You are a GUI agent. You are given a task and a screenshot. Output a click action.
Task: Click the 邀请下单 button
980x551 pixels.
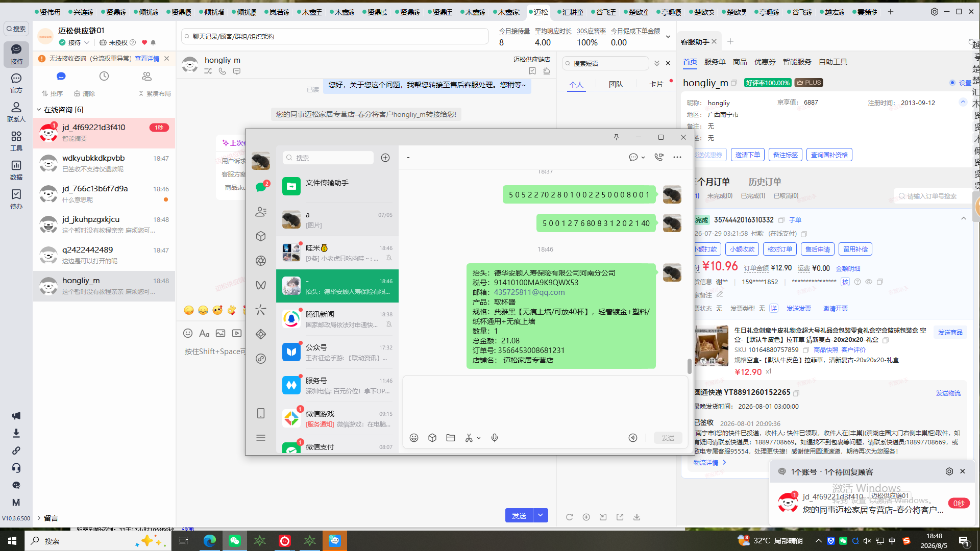click(748, 155)
